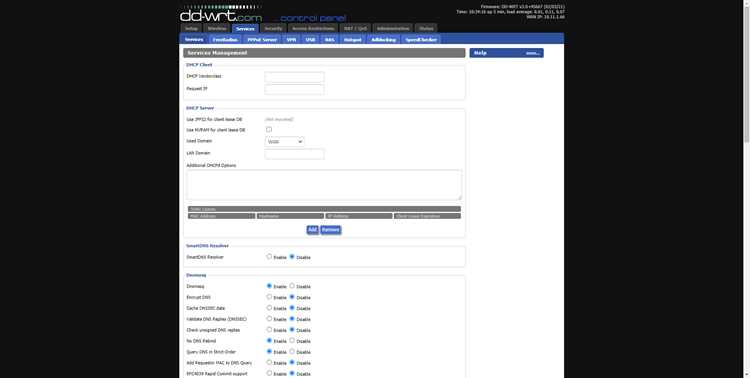Click the DHCP Vendorclass input field

294,77
